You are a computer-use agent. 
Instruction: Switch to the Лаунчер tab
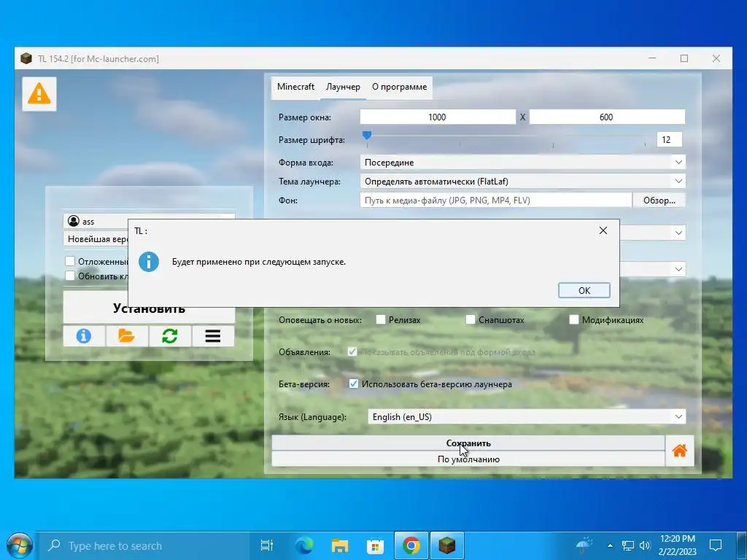click(x=343, y=87)
